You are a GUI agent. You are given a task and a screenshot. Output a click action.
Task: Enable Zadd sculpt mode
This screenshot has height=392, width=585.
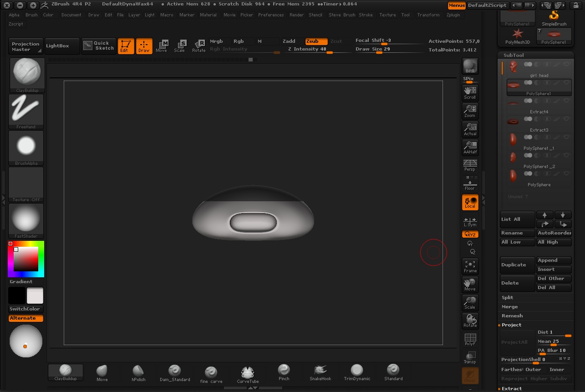(289, 41)
